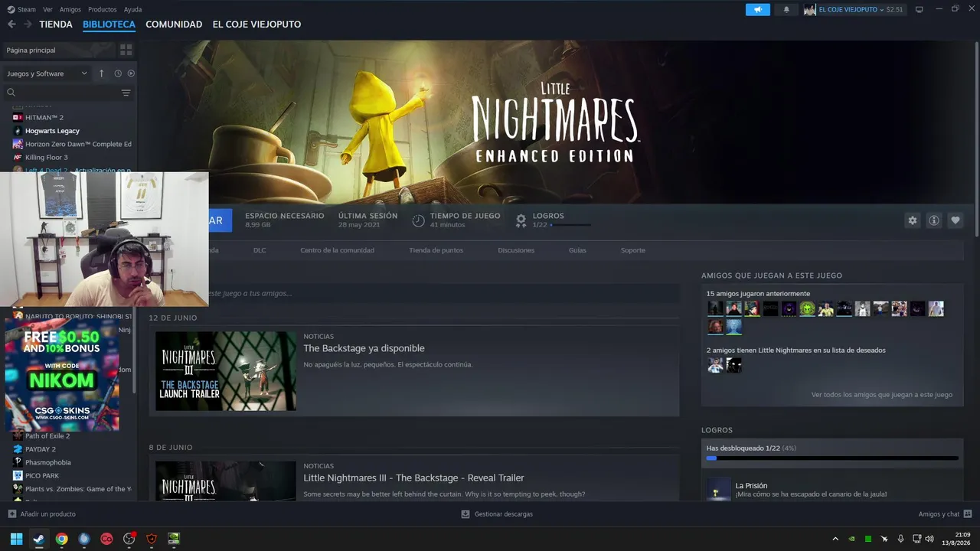Click the Amigos y chat icon
Viewport: 980px width, 551px height.
coord(968,514)
